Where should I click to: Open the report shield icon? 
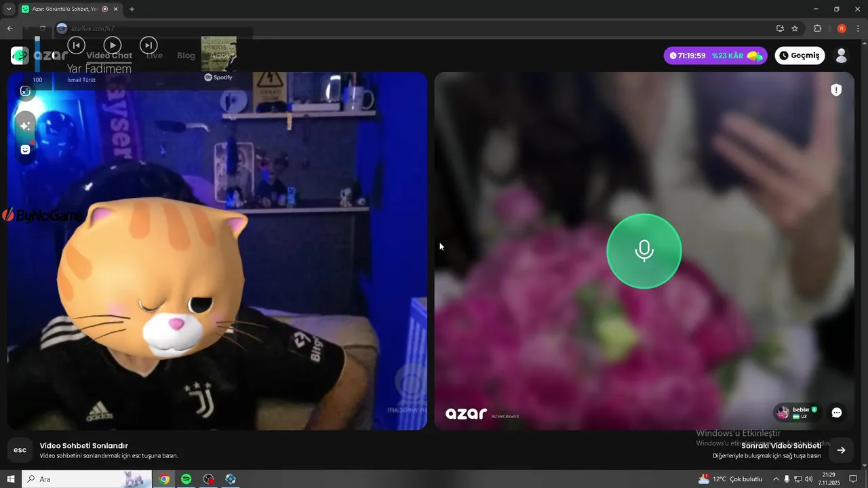836,90
